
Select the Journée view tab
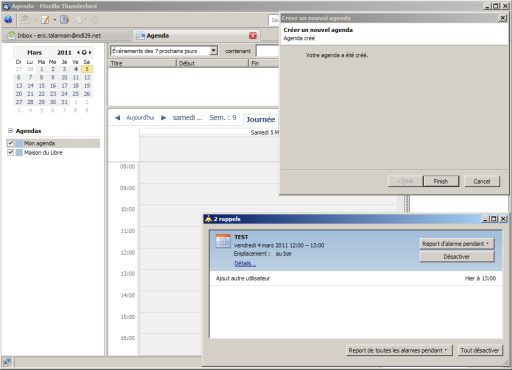[x=261, y=119]
